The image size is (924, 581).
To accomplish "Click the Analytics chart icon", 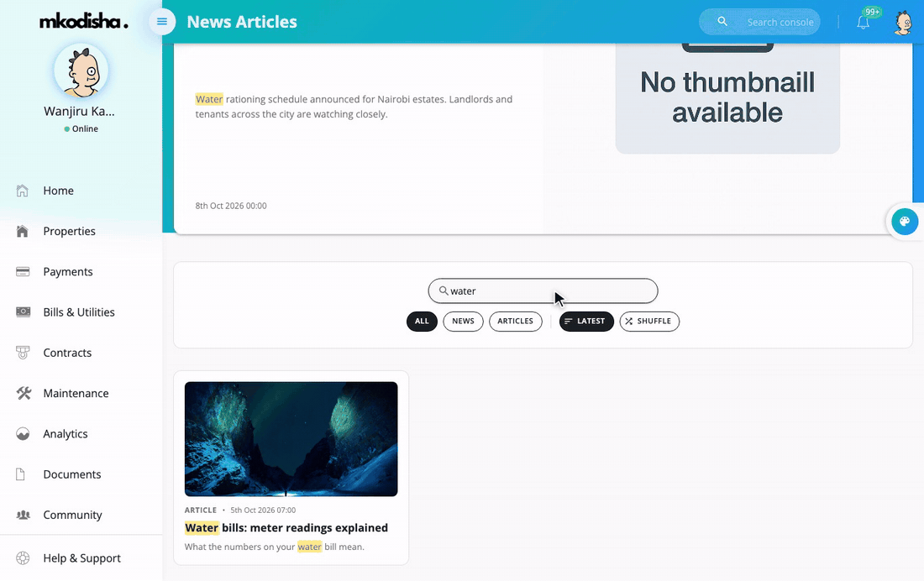I will click(23, 434).
